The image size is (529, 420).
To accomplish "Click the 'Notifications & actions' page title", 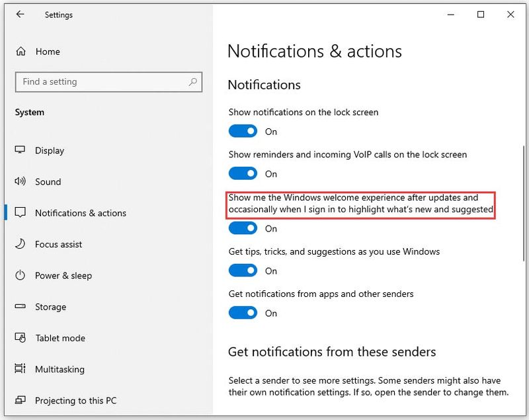I will (315, 52).
